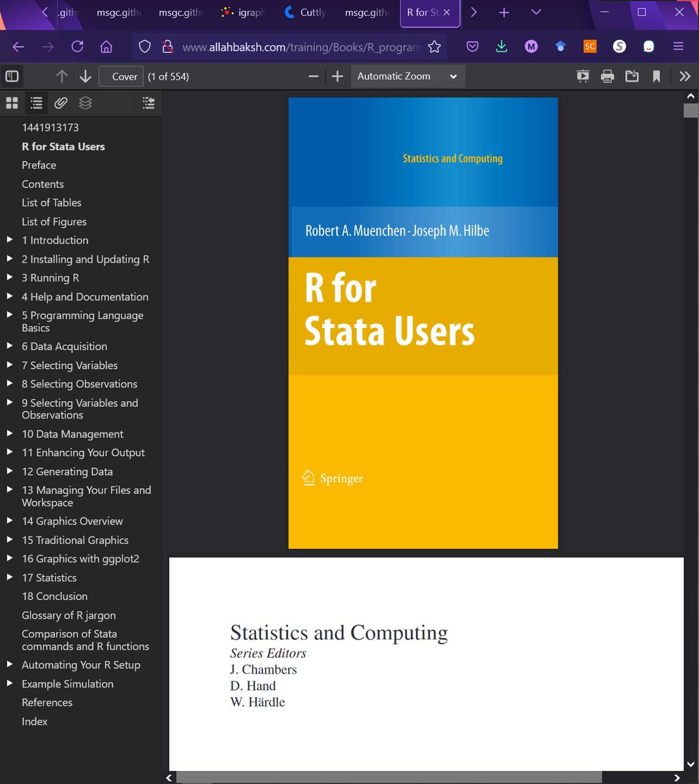Switch to the Cuttly tab

(305, 12)
